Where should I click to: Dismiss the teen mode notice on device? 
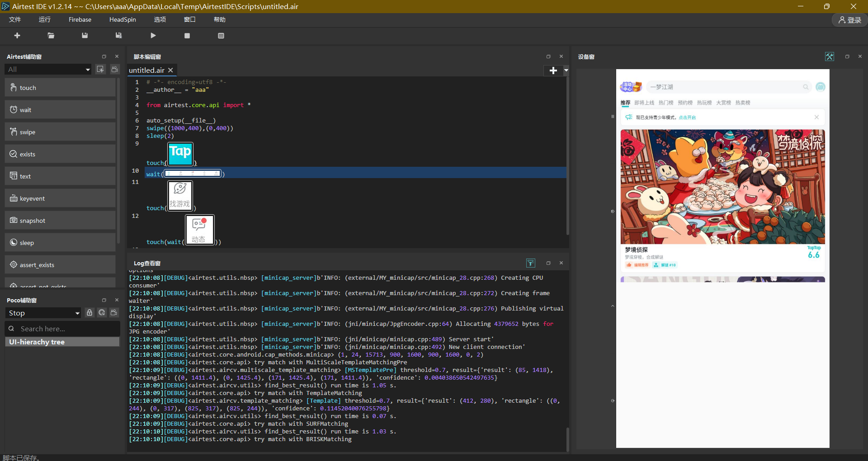(816, 117)
